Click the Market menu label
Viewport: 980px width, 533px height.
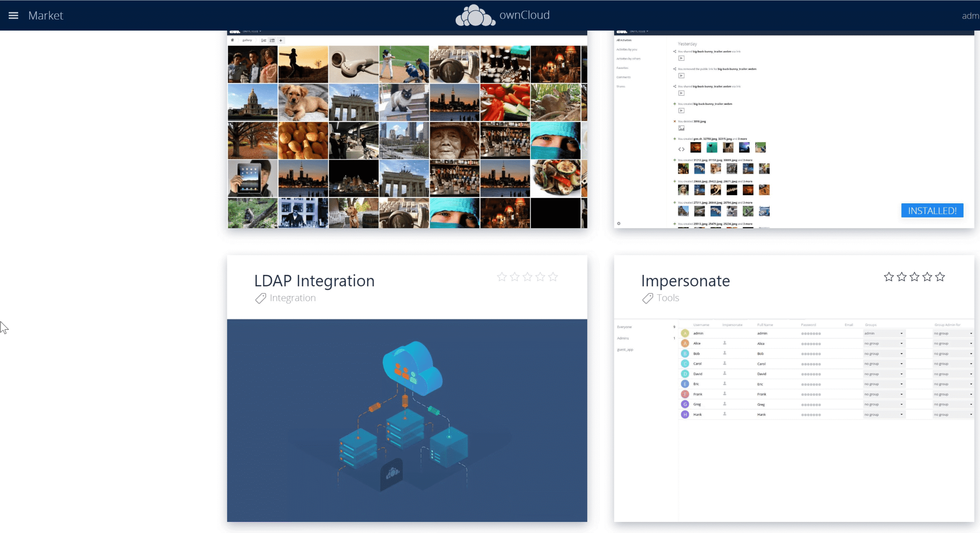point(46,15)
